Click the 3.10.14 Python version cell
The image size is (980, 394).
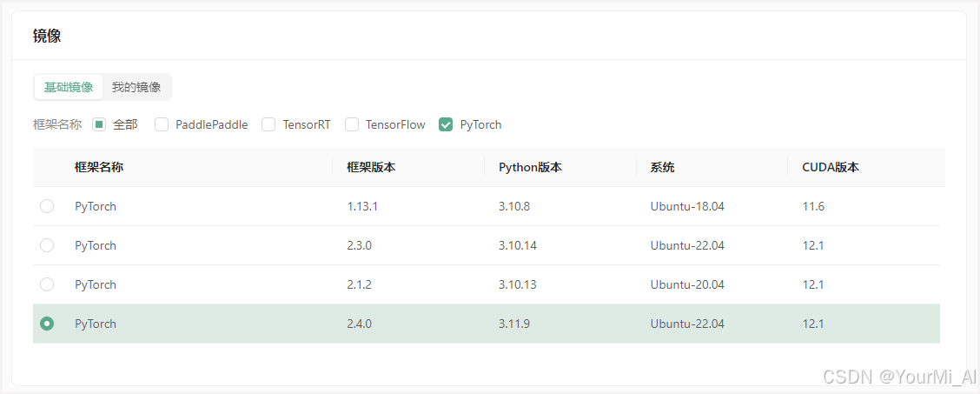pos(518,245)
